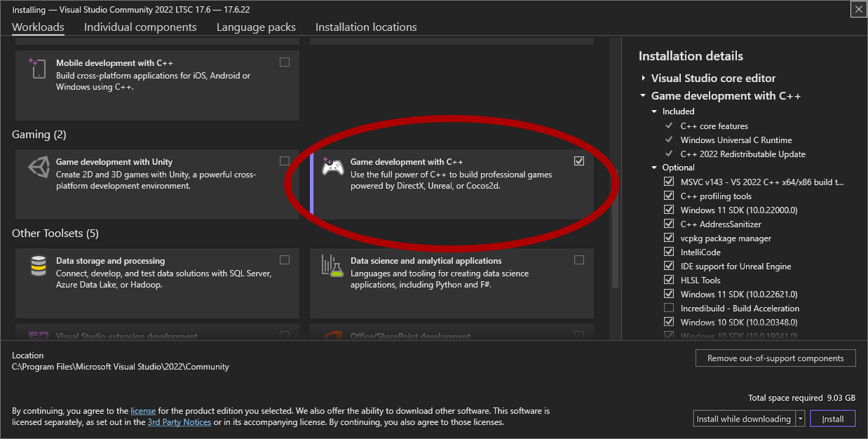
Task: Close the installer dialog
Action: [x=858, y=10]
